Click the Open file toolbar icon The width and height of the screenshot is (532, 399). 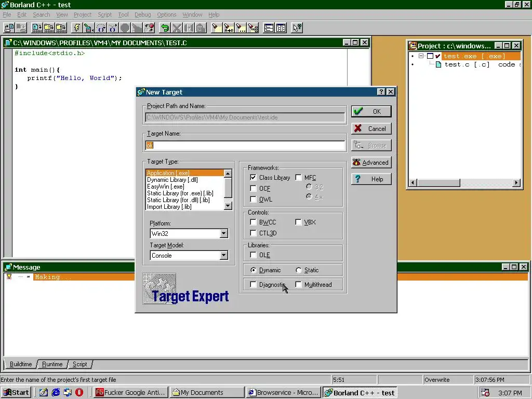point(9,28)
